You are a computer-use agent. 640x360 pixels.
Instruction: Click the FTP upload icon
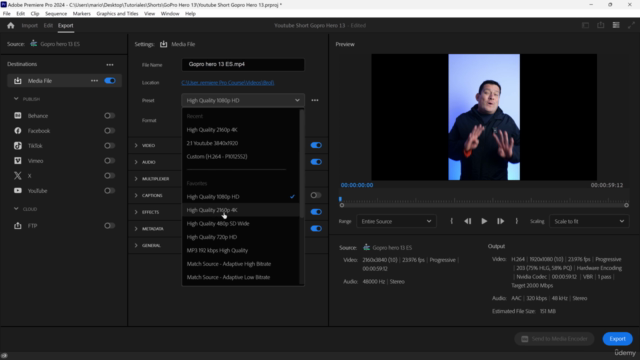[18, 226]
